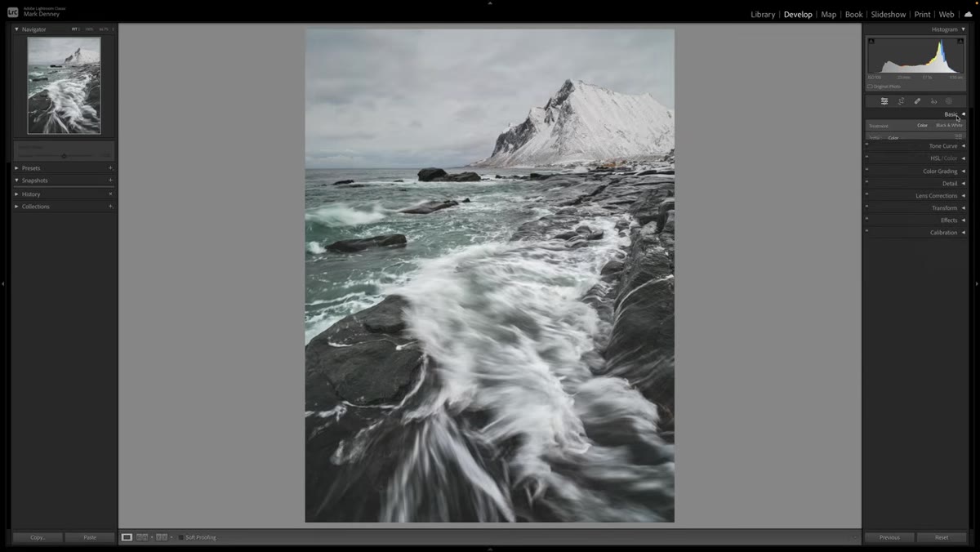Screen dimensions: 980x552
Task: Toggle the Tone Curve panel switch
Action: (x=867, y=145)
